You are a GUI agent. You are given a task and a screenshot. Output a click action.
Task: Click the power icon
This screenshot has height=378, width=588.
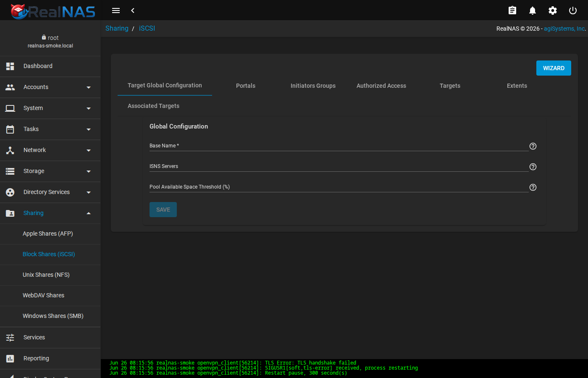tap(573, 10)
